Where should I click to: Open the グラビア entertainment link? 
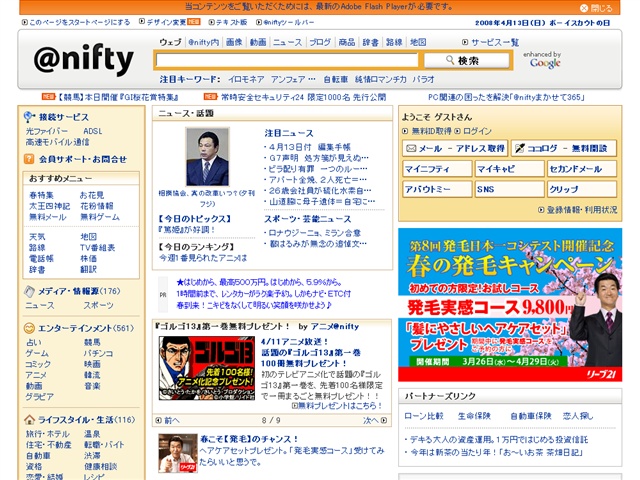point(40,396)
